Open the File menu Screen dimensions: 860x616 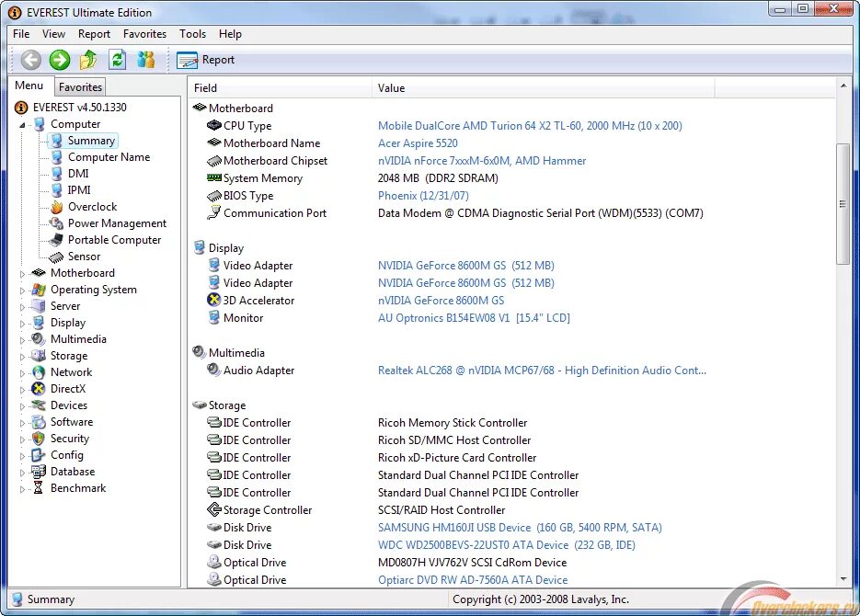(21, 34)
